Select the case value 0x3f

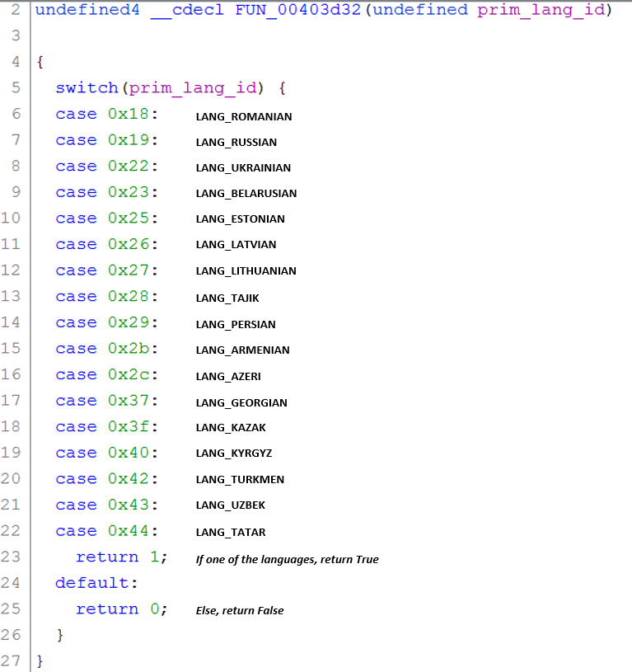(132, 427)
